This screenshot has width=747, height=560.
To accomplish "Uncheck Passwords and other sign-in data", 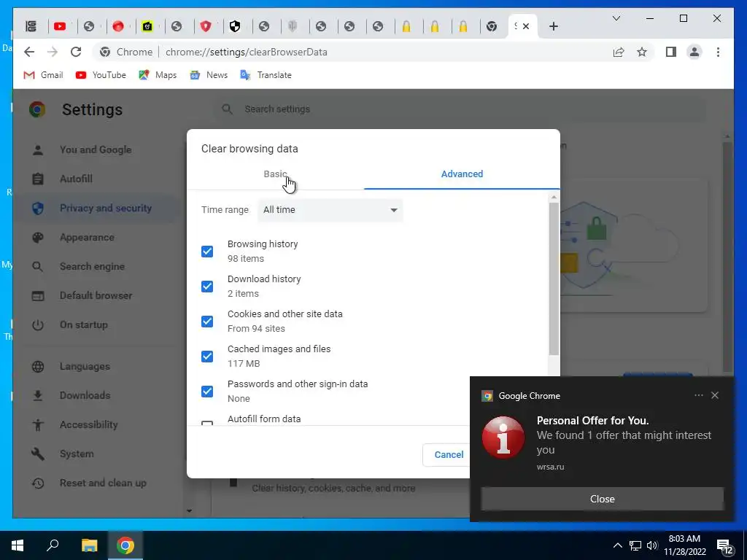I will tap(207, 392).
